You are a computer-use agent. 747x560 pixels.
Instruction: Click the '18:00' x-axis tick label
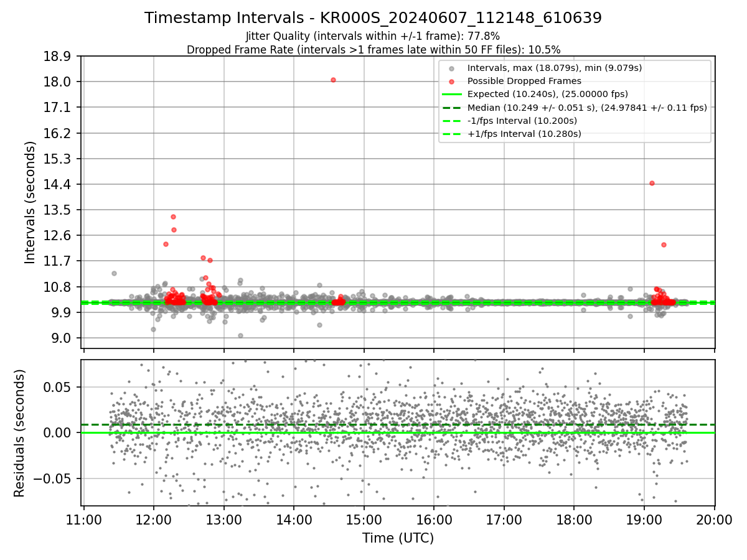pyautogui.click(x=574, y=521)
